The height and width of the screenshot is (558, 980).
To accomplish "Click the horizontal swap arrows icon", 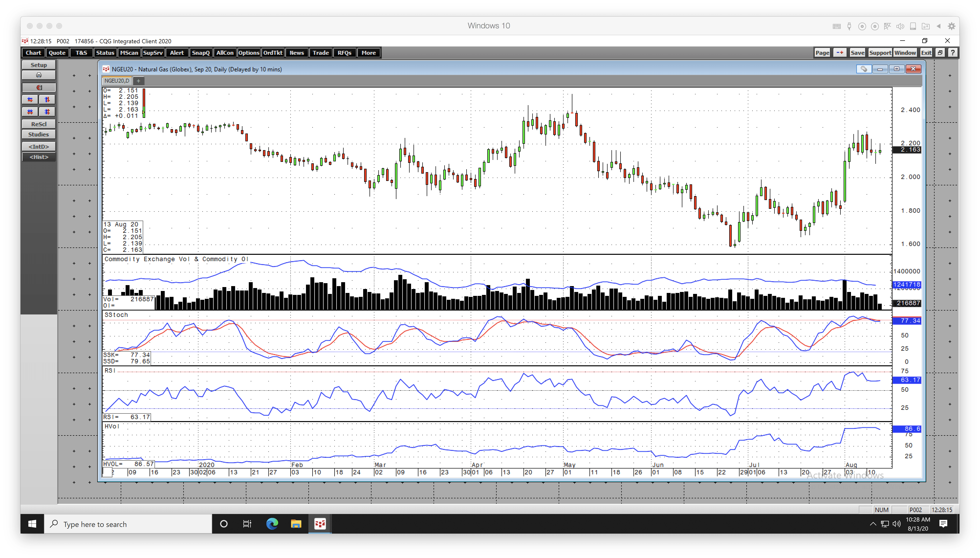I will point(30,100).
